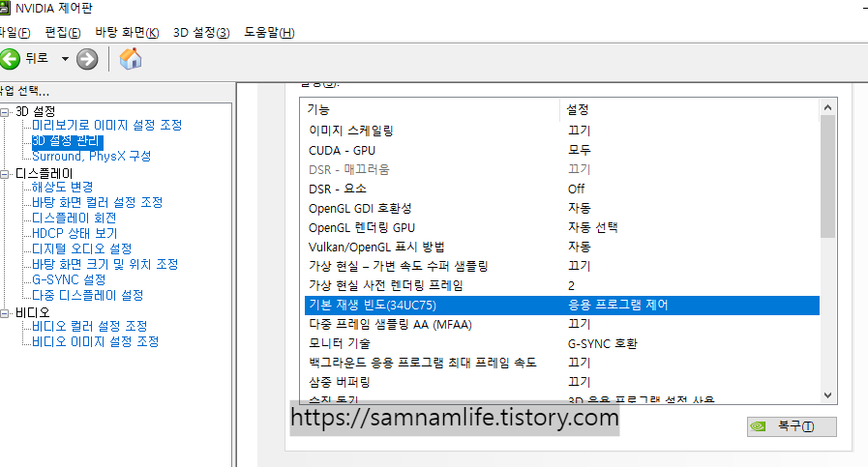Click the settings list scrollbar thumb
This screenshot has width=868, height=467.
827,176
